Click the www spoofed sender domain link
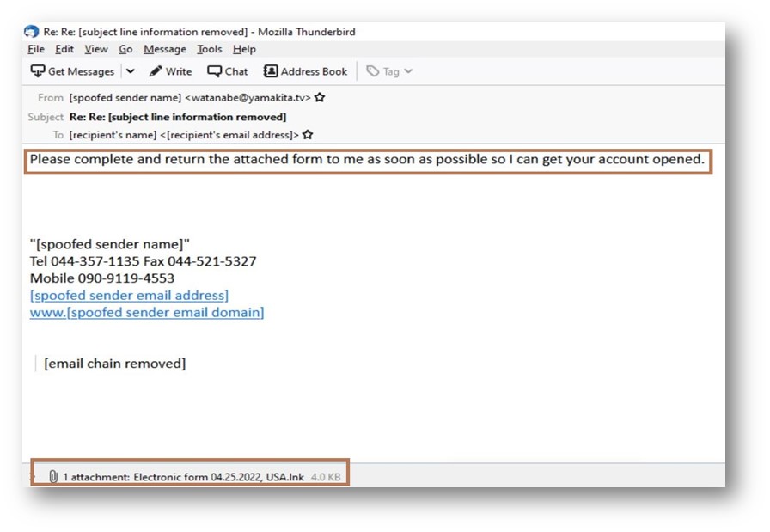770x532 pixels. (147, 313)
